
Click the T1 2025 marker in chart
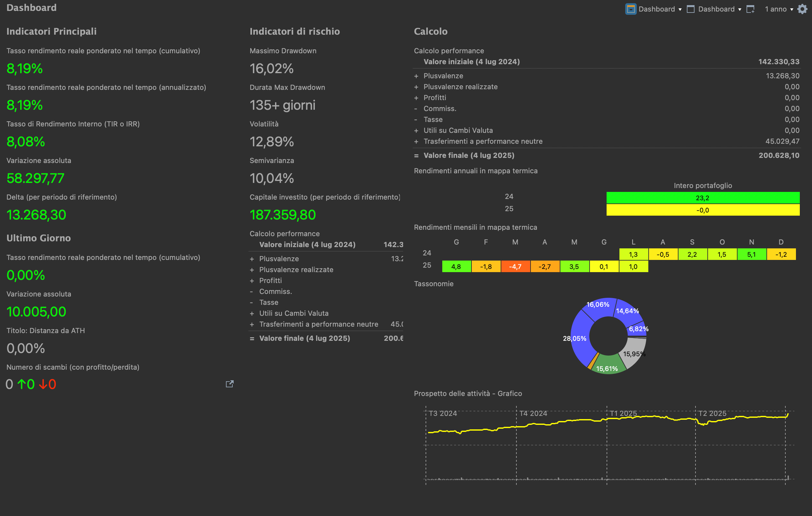coord(623,413)
